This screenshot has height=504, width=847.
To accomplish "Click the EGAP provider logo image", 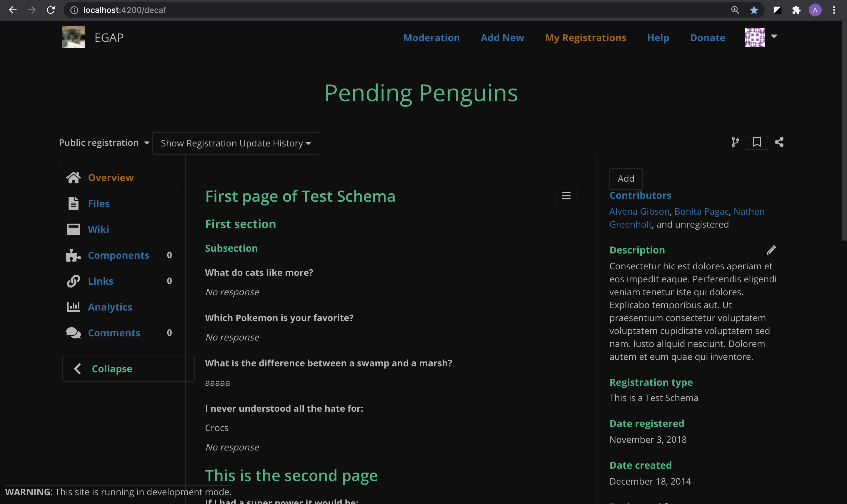I will tap(73, 37).
